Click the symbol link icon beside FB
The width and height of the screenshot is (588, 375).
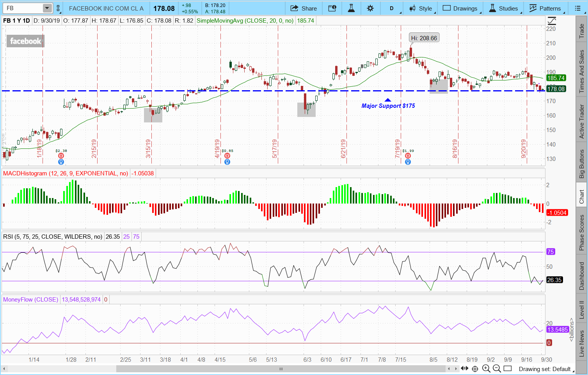pyautogui.click(x=58, y=8)
